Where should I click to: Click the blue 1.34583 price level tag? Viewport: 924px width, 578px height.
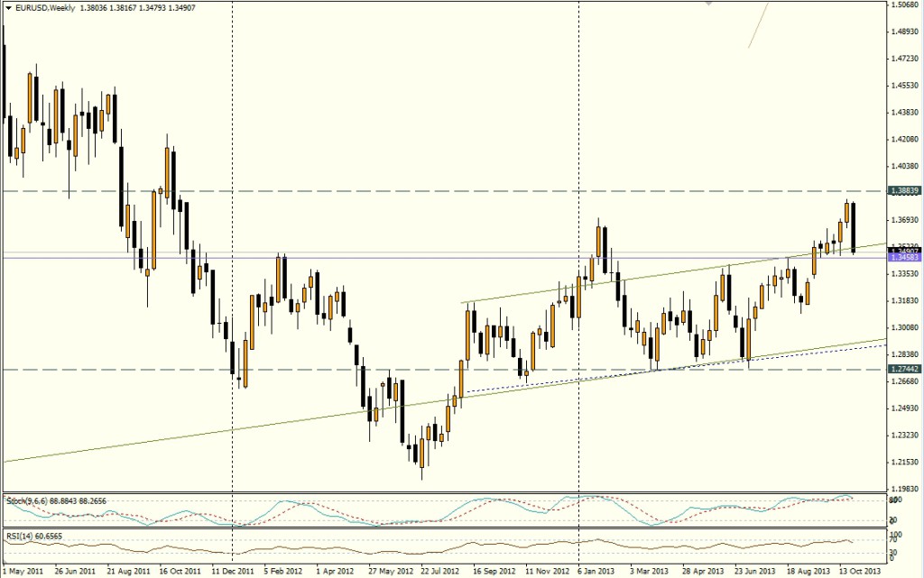(x=902, y=258)
